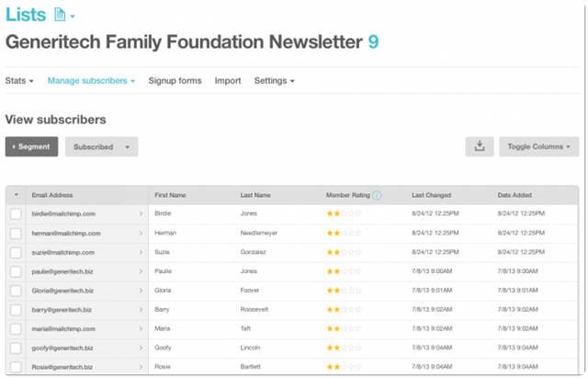Select checkbox for paulie@generitech.biz
The width and height of the screenshot is (588, 378).
coord(16,271)
